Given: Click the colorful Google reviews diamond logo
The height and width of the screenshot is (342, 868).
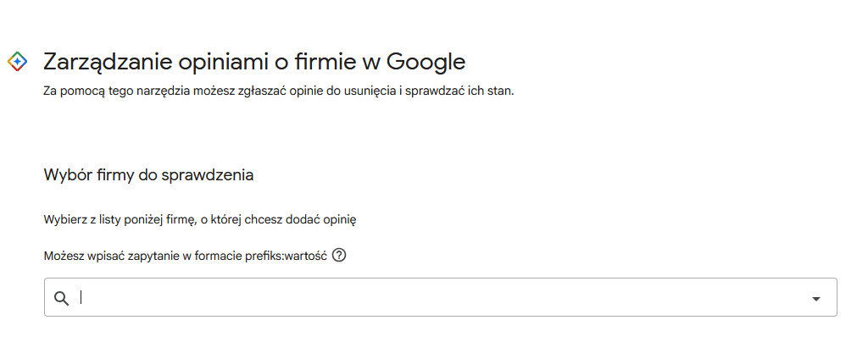Looking at the screenshot, I should pyautogui.click(x=17, y=61).
